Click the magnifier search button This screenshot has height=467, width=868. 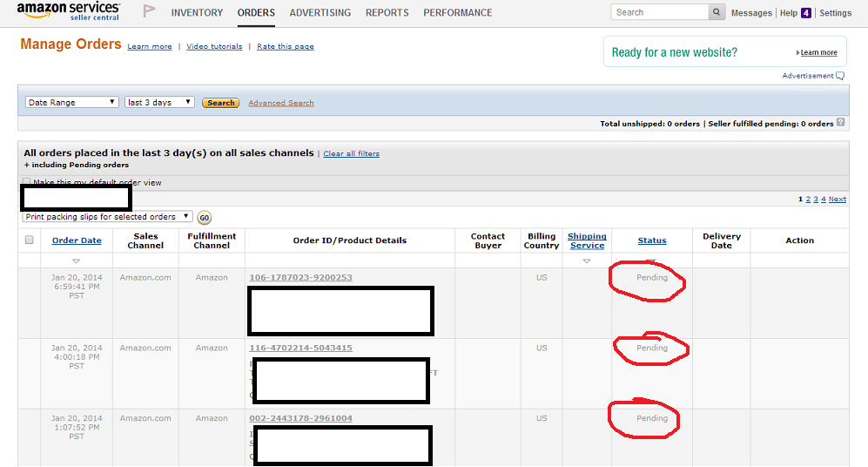click(x=717, y=12)
